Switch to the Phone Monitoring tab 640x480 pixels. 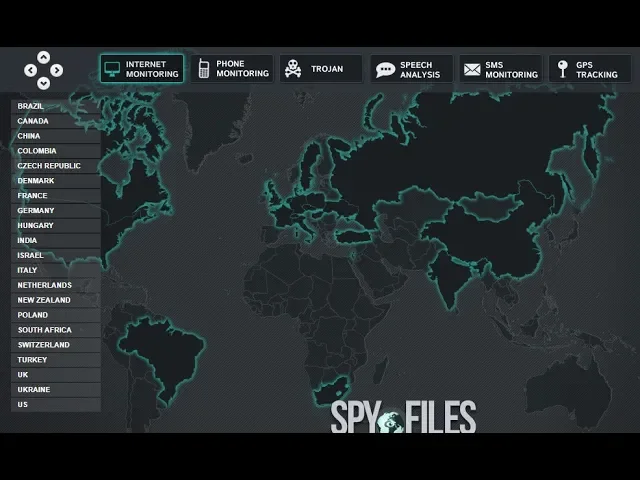coord(232,69)
